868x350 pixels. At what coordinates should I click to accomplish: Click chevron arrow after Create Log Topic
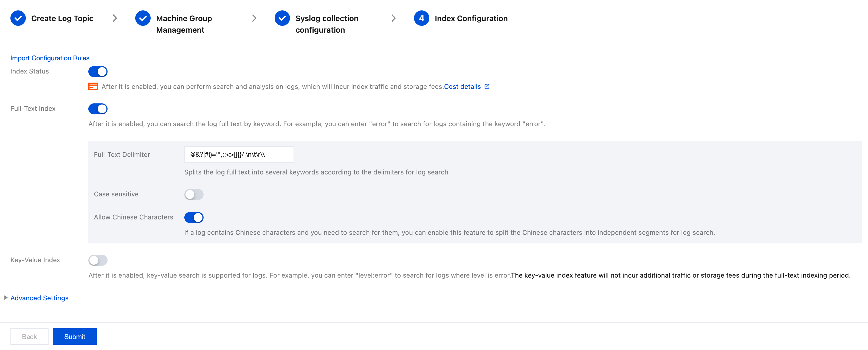[x=115, y=18]
